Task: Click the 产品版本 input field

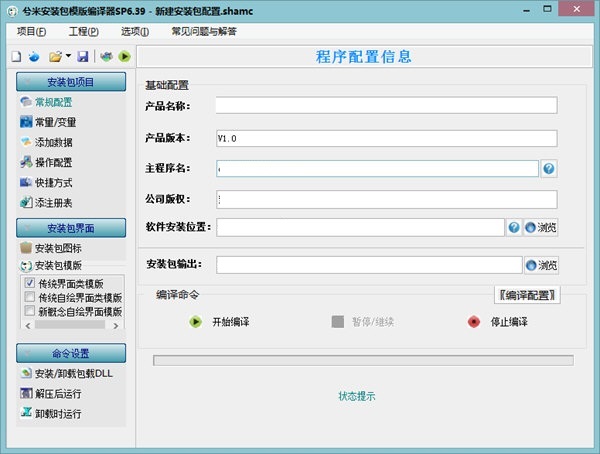Action: pos(386,138)
